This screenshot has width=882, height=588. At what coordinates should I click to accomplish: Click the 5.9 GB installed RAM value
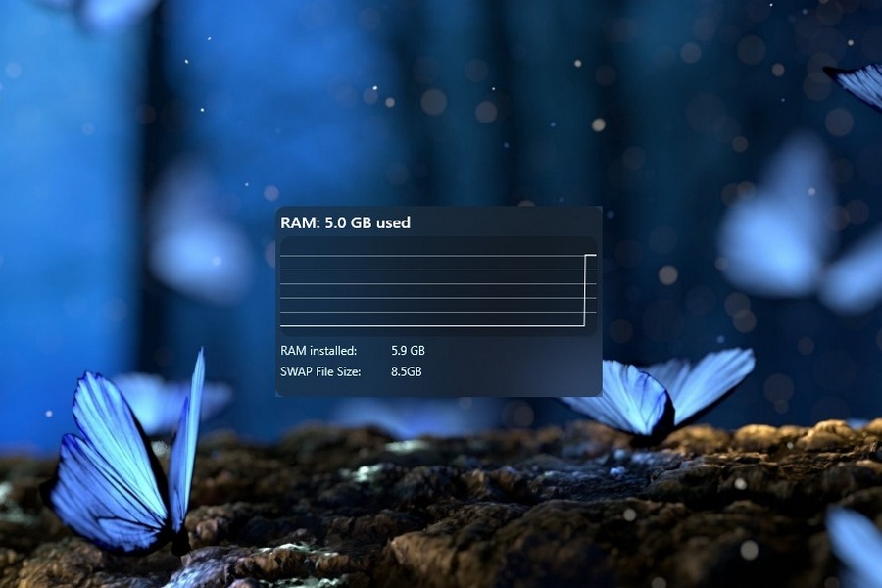pos(408,351)
